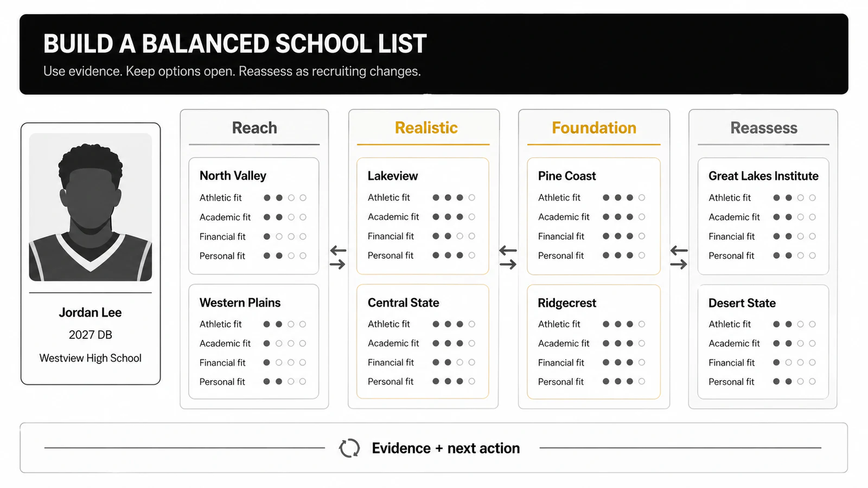Switch to the Realistic column header
This screenshot has width=868, height=488.
coord(426,128)
